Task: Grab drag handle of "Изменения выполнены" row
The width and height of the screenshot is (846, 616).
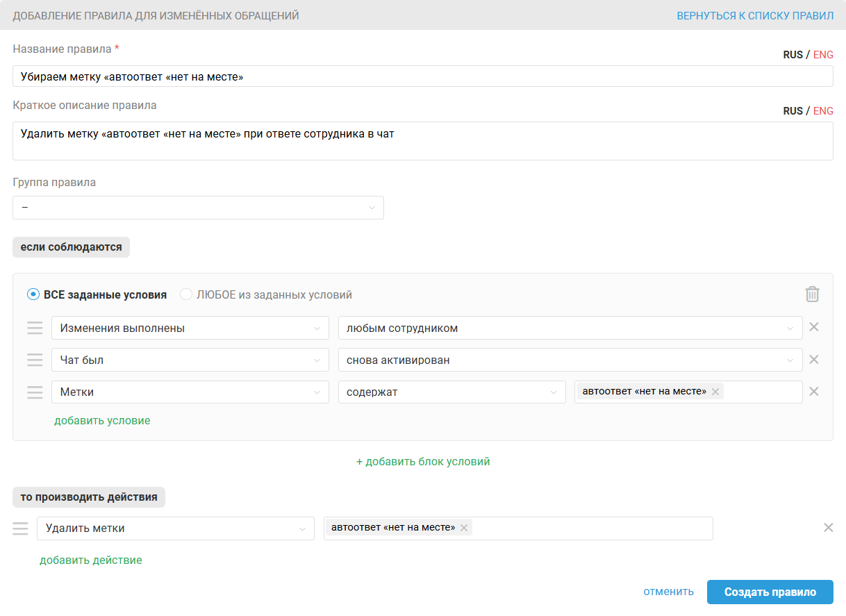Action: [35, 328]
